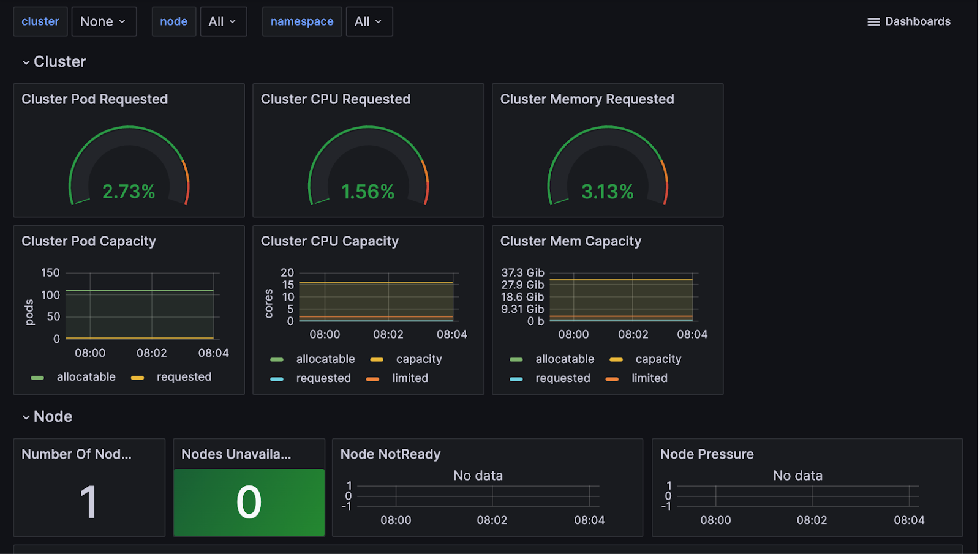980x554 pixels.
Task: Toggle the limited series in Cluster CPU Capacity
Action: (410, 378)
